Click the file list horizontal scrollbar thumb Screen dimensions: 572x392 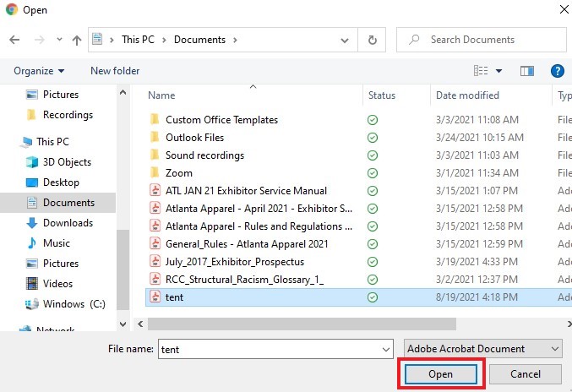302,324
